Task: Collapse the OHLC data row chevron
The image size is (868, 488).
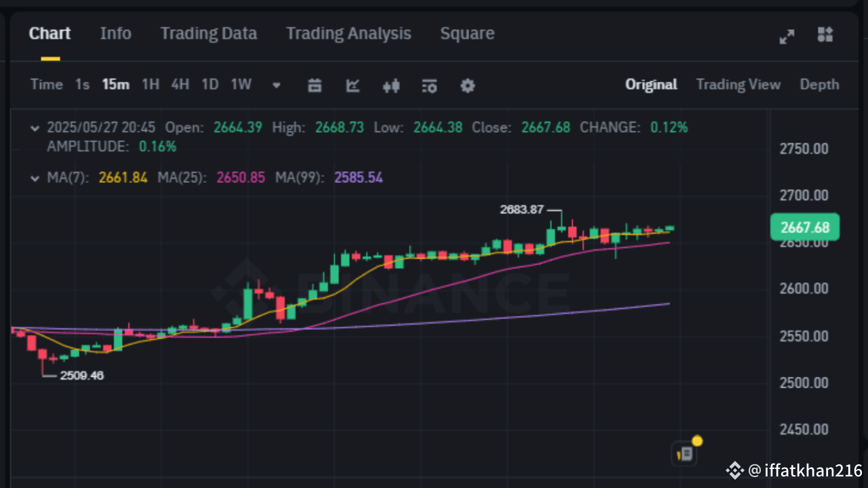Action: tap(35, 127)
